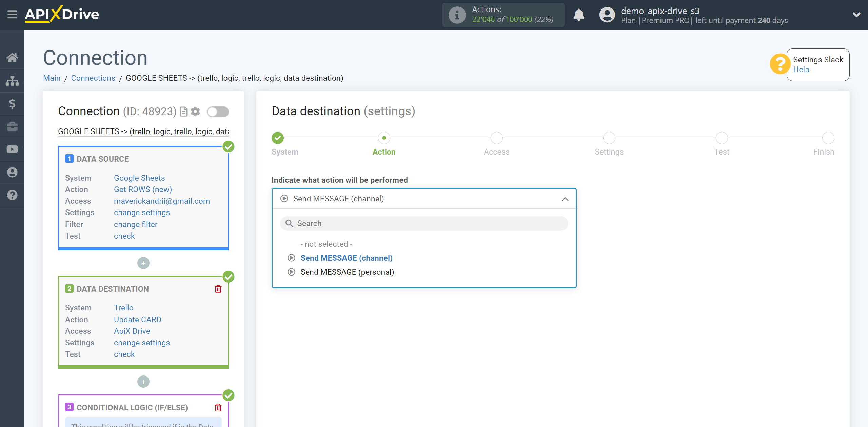Select Send MESSAGE (personal) option
868x427 pixels.
coord(347,271)
